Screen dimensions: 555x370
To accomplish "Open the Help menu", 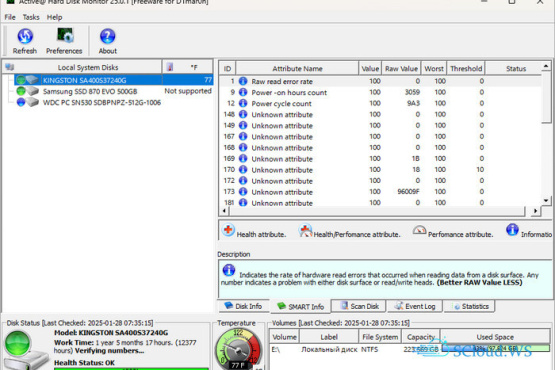I will click(x=54, y=17).
